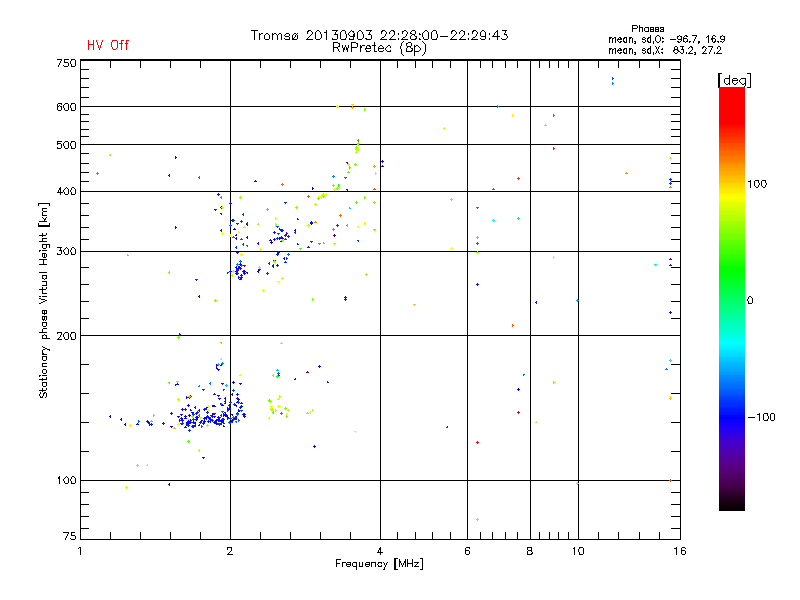Select the plot title 'Tromsø 20130903 22:28:00-22:29:43'
Screen dimensions: 800x600
(379, 35)
